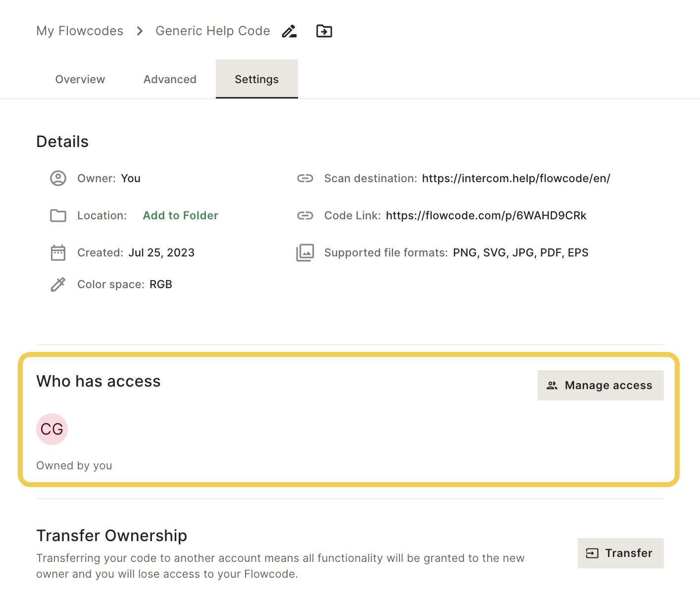Click the breadcrumb chevron after My Flowcodes
This screenshot has width=700, height=602.
140,31
